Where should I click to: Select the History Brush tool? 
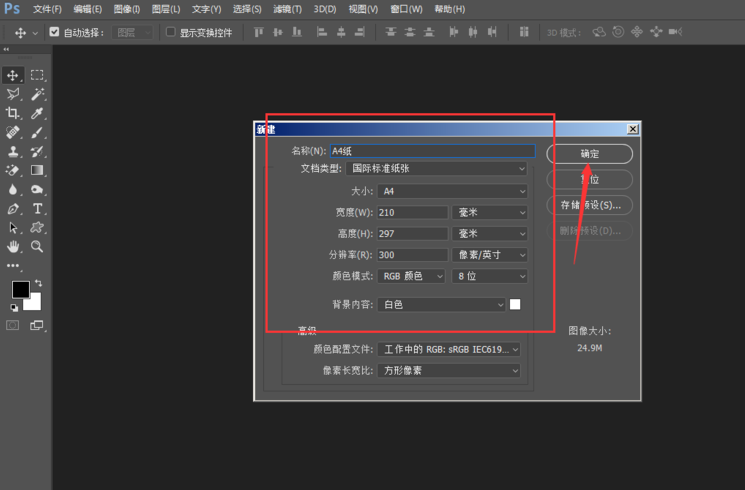pyautogui.click(x=37, y=152)
